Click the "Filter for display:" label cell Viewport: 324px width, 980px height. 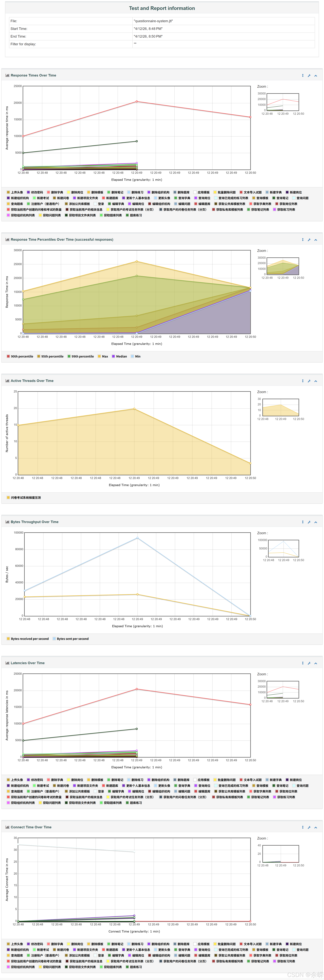click(71, 44)
